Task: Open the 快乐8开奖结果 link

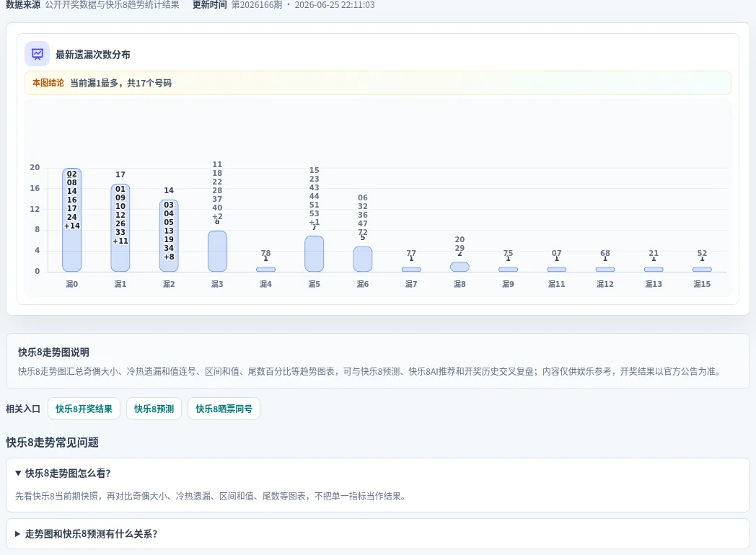Action: 84,409
